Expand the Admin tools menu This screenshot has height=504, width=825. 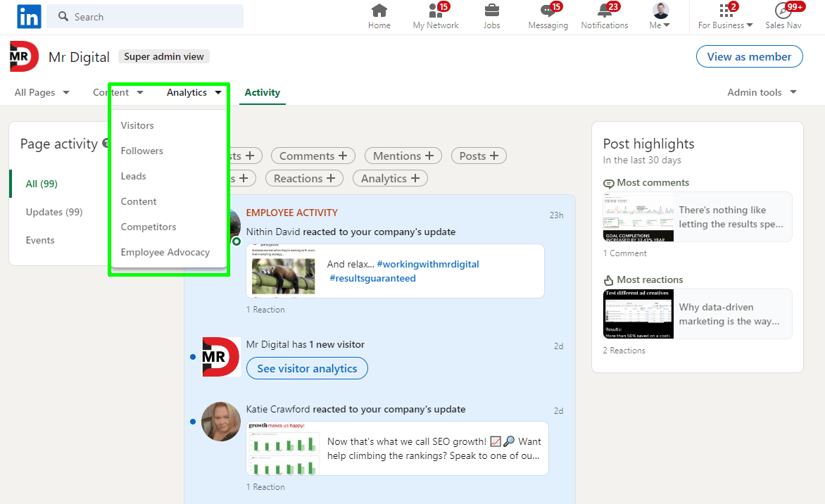click(762, 92)
